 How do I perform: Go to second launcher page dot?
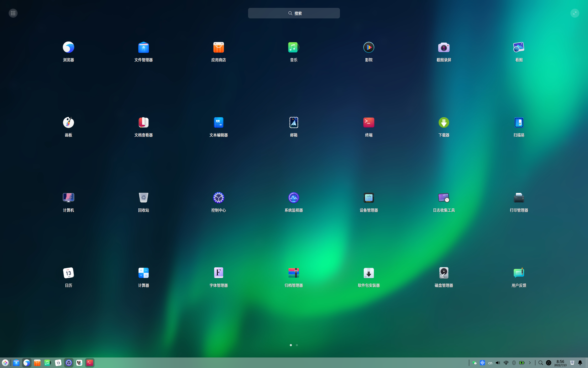297,345
